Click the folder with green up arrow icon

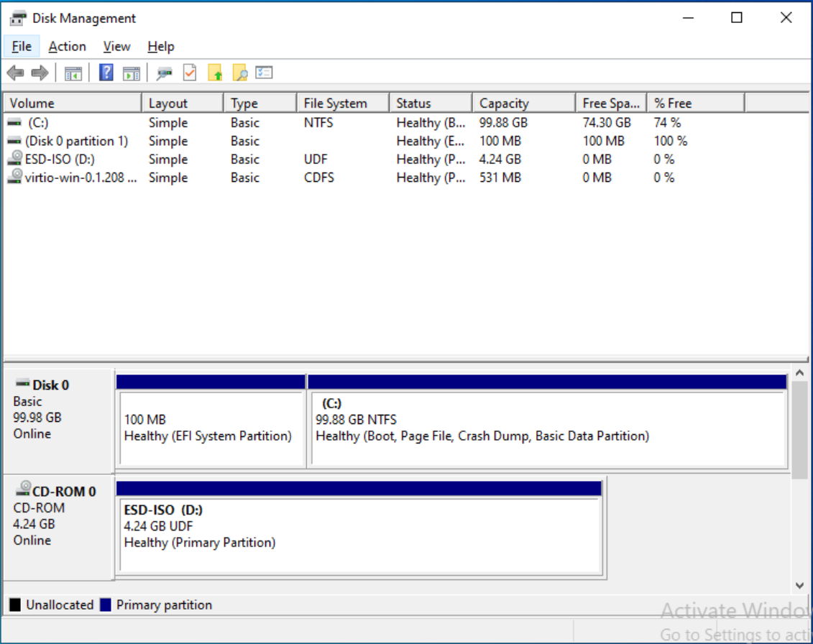coord(215,72)
